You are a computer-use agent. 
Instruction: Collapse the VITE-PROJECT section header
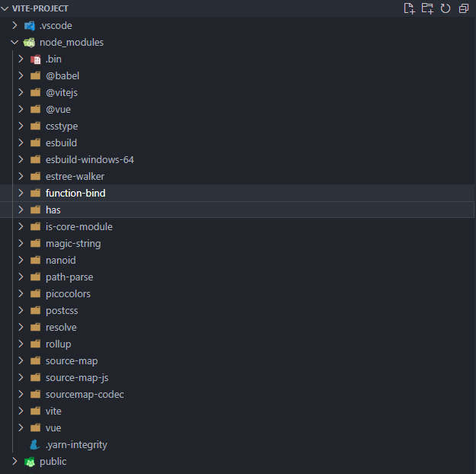pos(5,8)
